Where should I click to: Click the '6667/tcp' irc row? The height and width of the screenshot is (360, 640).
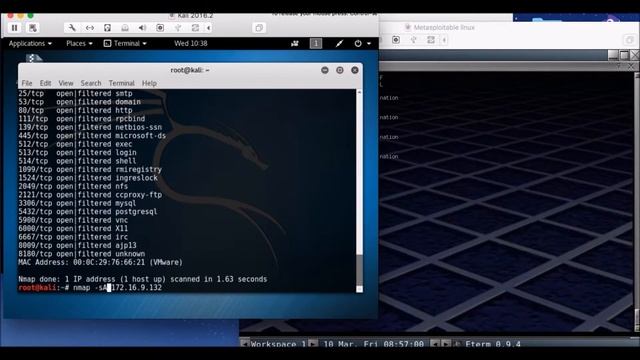[x=73, y=237]
